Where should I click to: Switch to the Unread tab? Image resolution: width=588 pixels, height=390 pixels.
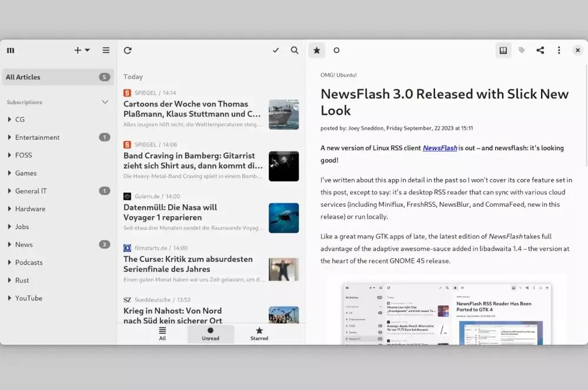(x=211, y=334)
